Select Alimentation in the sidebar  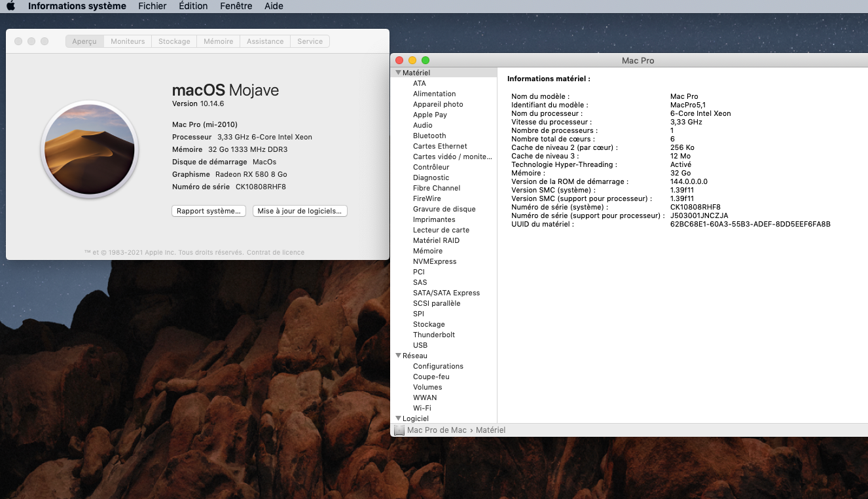pos(435,94)
